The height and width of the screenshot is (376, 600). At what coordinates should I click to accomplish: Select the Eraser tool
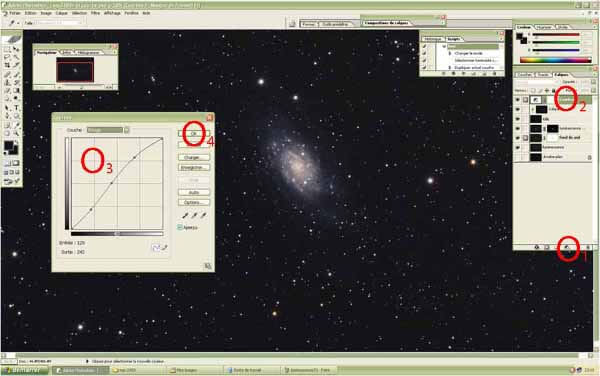[x=7, y=91]
